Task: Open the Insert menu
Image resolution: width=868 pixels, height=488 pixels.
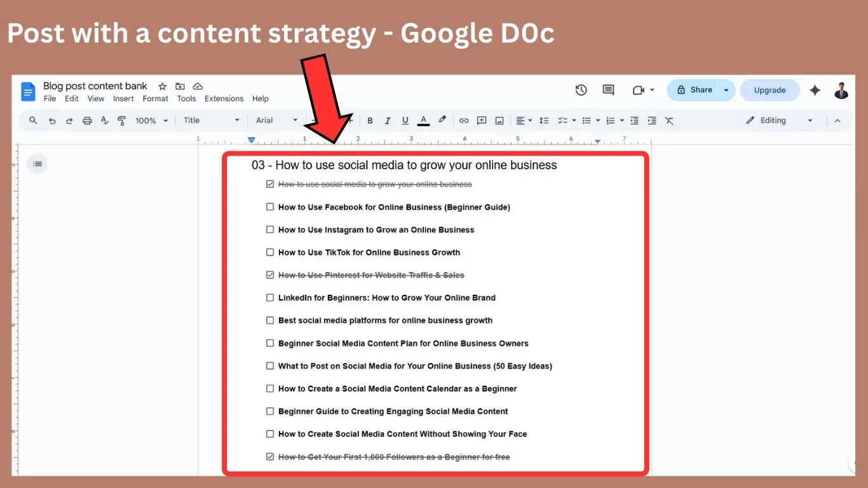Action: 123,99
